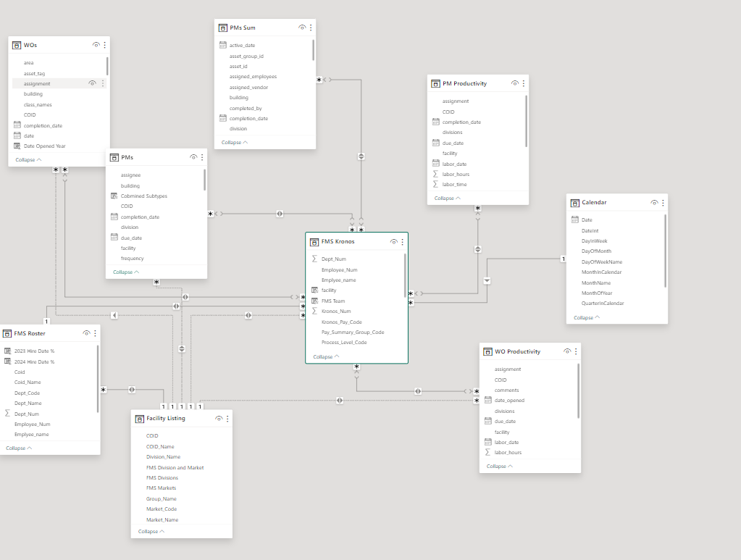
Task: Open more options for PMs Sum table
Action: pos(311,28)
